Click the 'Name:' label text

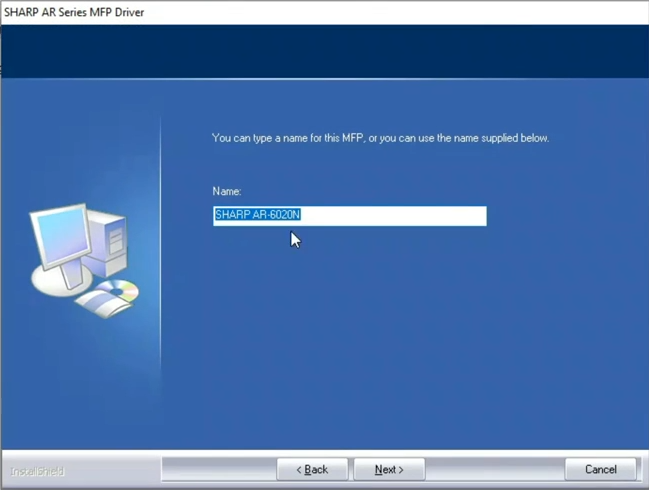pyautogui.click(x=227, y=191)
